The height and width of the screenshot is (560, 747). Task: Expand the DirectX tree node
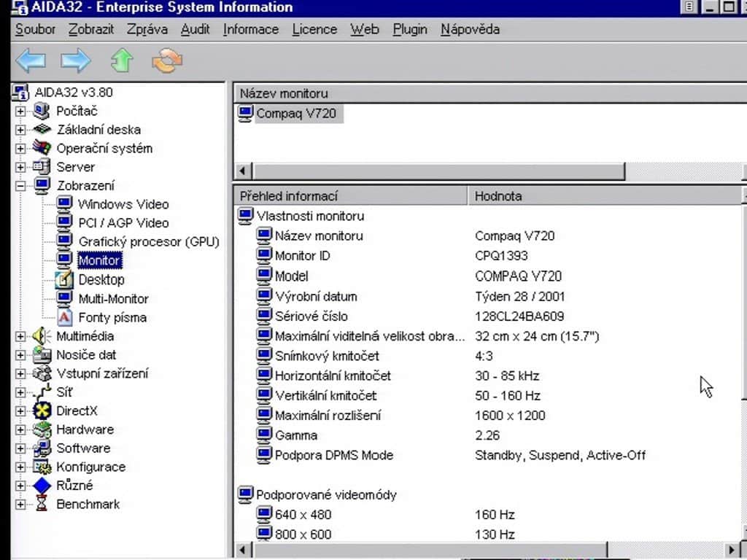pyautogui.click(x=20, y=411)
